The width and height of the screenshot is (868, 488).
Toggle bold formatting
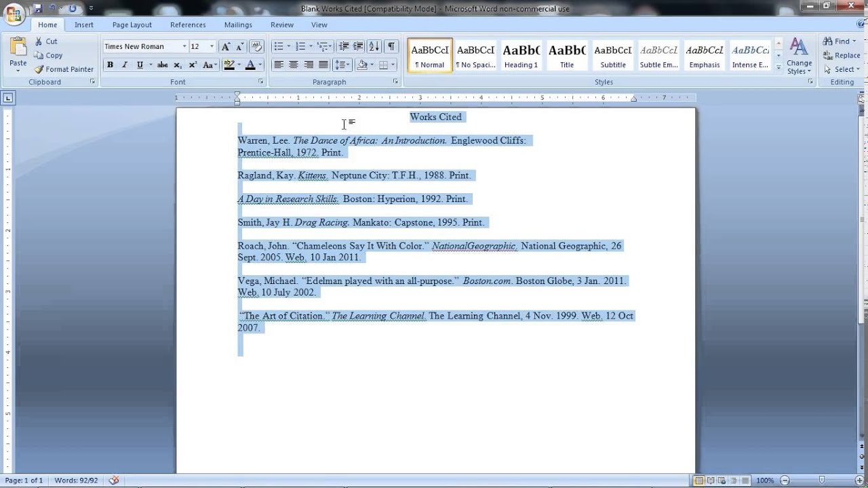[x=110, y=65]
